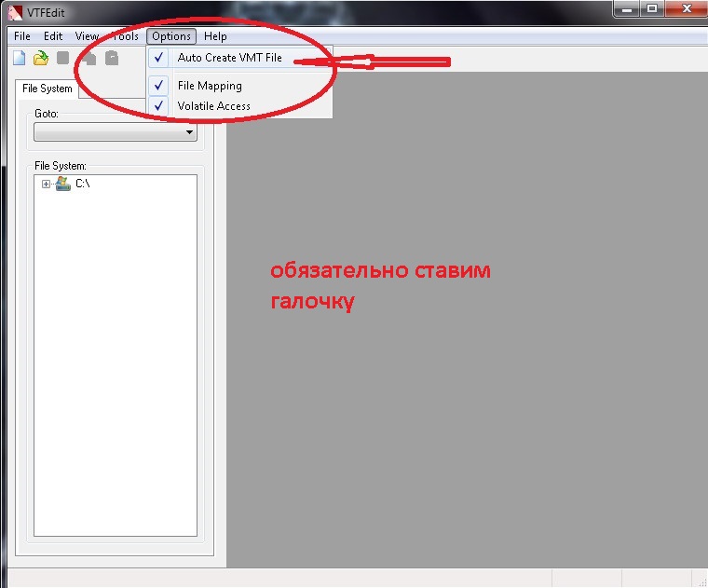Minimize the VTFEdit window
This screenshot has width=708, height=588.
(627, 9)
